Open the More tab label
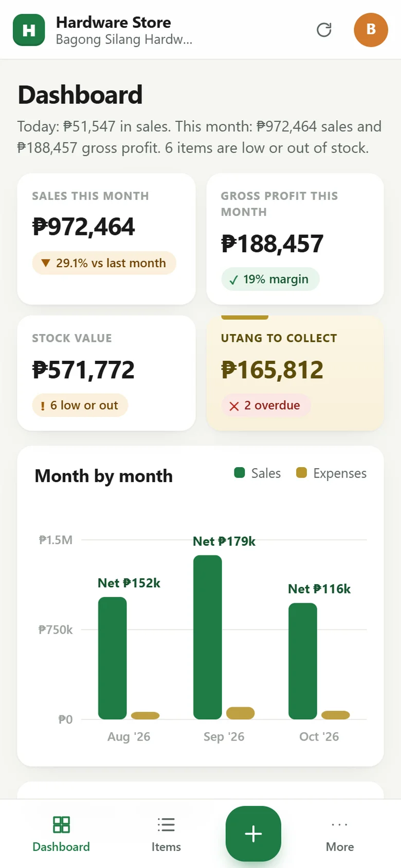 click(340, 846)
